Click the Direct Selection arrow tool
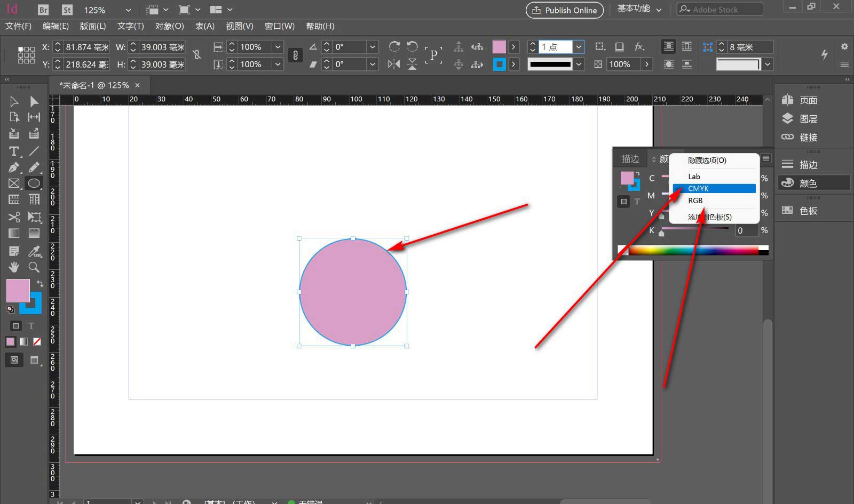 click(x=34, y=101)
